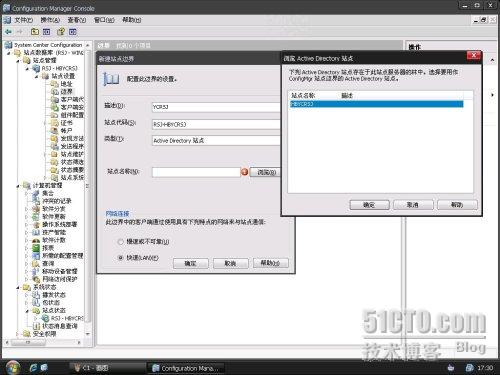The image size is (500, 375).
Task: Expand the 软件分发 tree node
Action: 27,209
